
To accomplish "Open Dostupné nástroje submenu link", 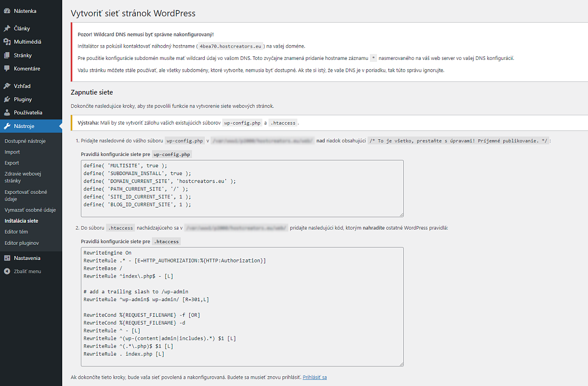I will click(25, 141).
